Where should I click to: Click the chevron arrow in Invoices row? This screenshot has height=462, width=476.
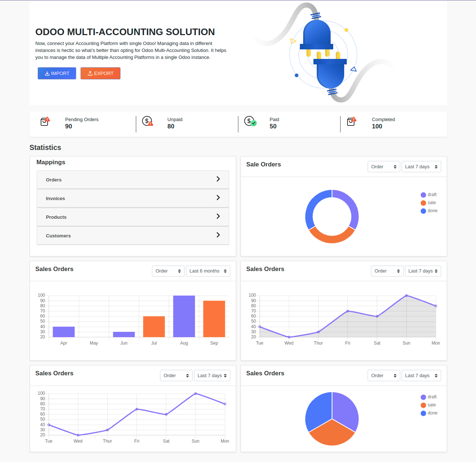click(x=218, y=198)
